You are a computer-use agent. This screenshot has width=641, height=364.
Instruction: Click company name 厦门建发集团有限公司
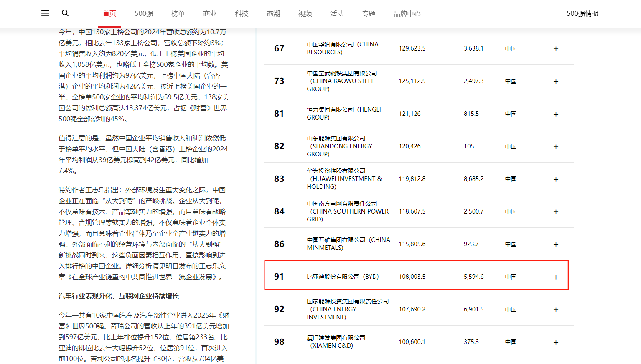(x=336, y=338)
